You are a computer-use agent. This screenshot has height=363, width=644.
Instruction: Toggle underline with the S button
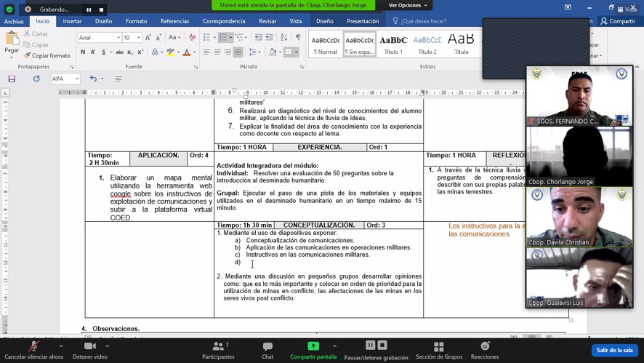[x=103, y=52]
